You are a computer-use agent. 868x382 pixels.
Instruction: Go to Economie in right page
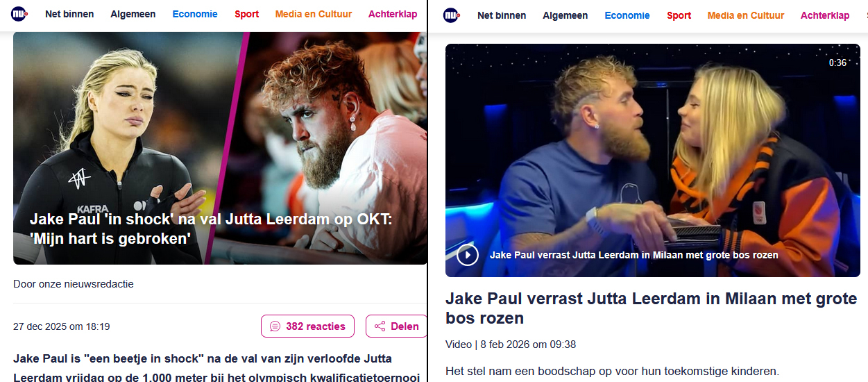click(x=627, y=15)
